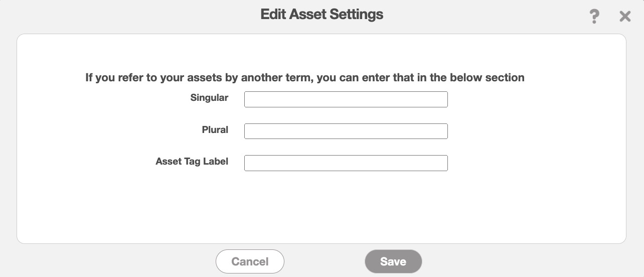Dismiss the dialog with the X icon
Viewport: 644px width, 277px height.
(x=625, y=17)
